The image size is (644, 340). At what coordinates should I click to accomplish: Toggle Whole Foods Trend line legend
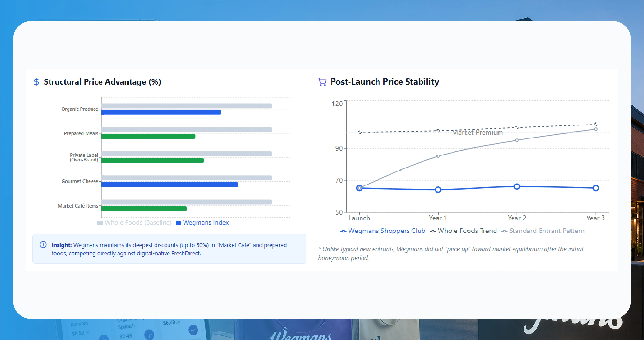pyautogui.click(x=463, y=231)
